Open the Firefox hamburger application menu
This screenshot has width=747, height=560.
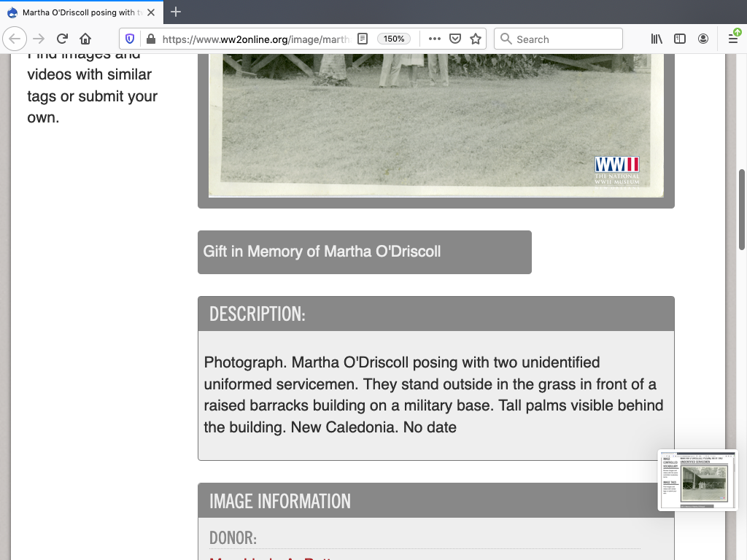(x=733, y=39)
